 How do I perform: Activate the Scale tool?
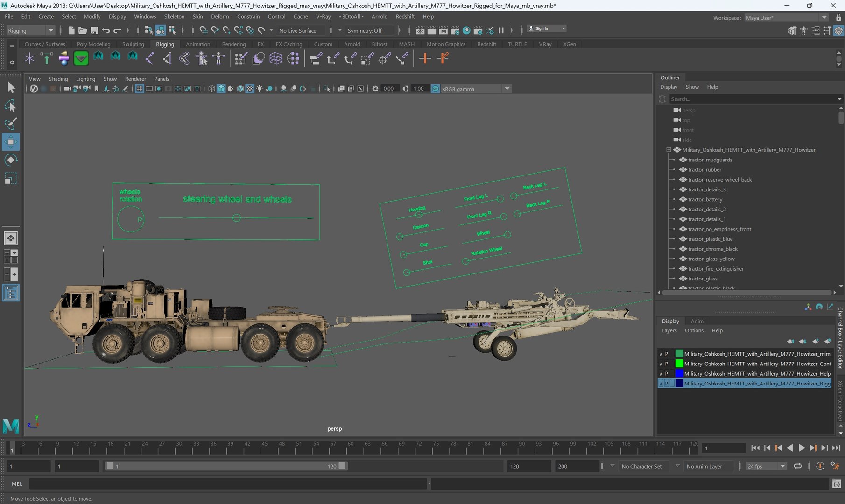(x=10, y=178)
